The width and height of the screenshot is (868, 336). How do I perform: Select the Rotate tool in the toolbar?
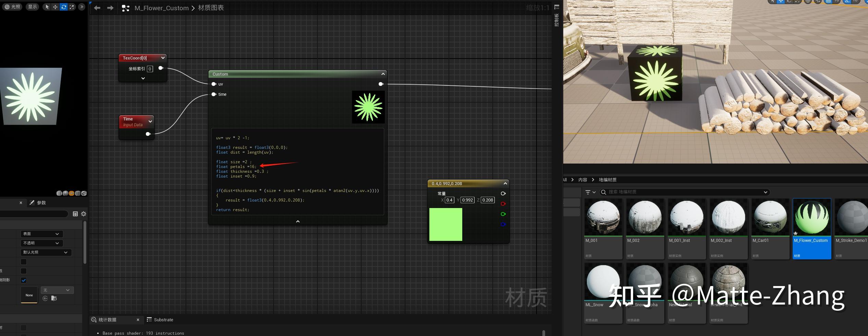[63, 7]
